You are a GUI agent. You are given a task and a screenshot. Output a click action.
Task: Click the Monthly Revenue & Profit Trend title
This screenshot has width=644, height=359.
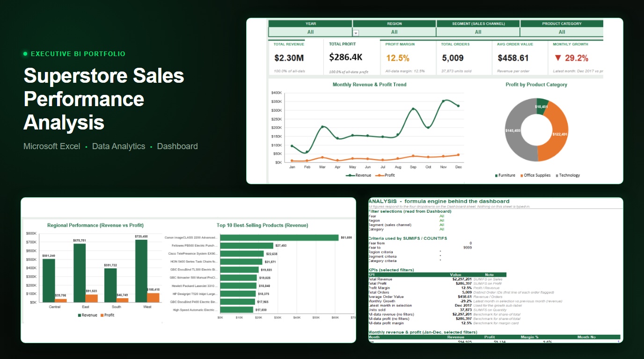(x=369, y=85)
